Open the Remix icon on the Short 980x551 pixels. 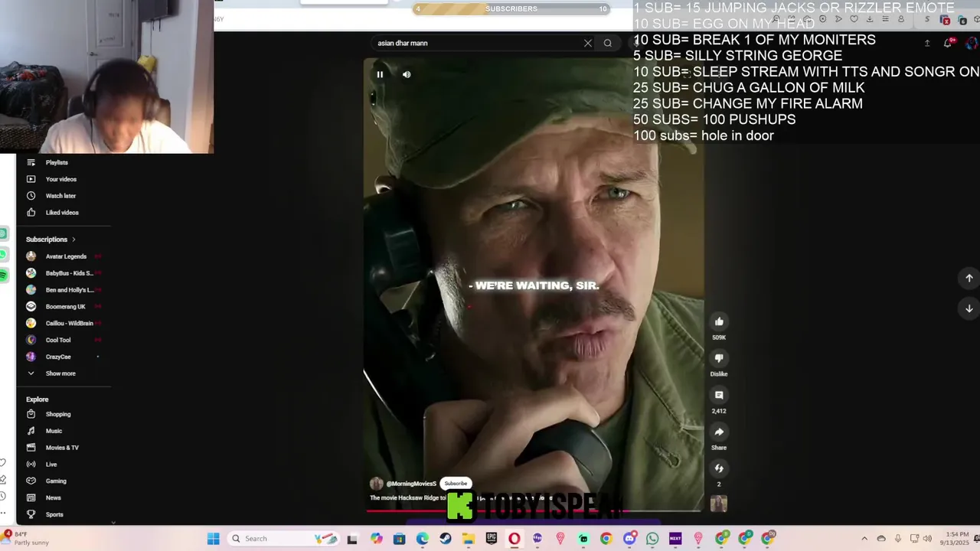click(719, 468)
